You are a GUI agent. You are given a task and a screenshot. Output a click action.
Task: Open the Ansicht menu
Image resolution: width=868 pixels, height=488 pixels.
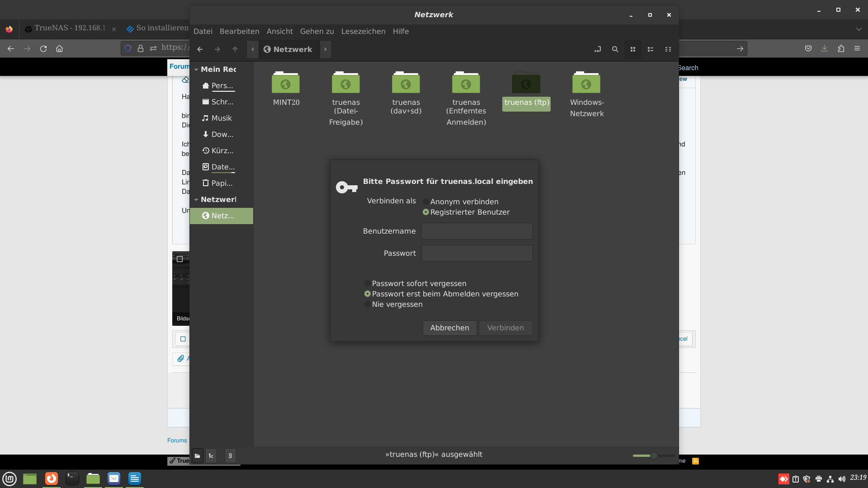(280, 31)
